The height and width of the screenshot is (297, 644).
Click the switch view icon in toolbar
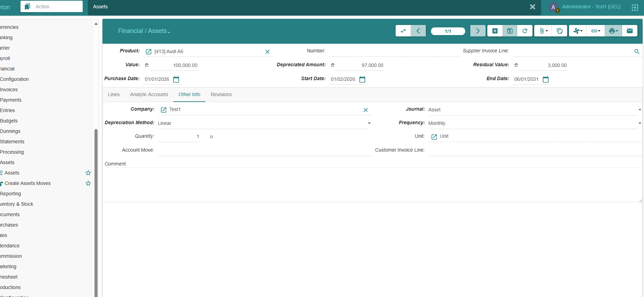click(403, 31)
